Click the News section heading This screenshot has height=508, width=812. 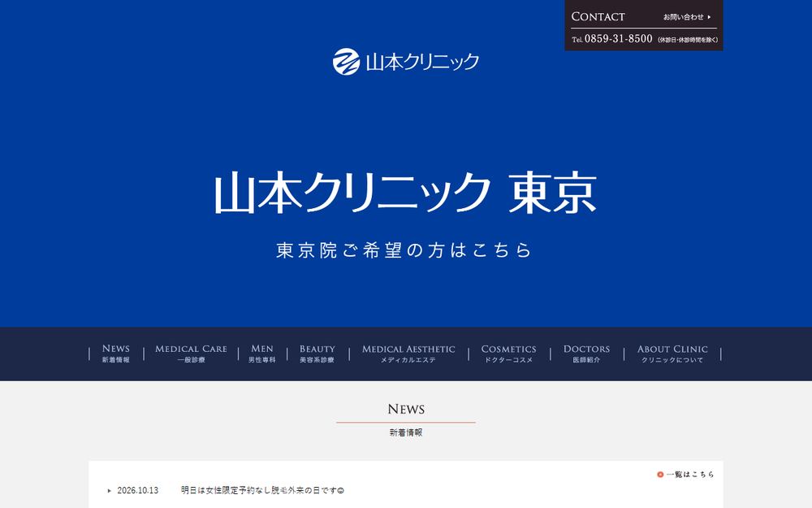406,409
